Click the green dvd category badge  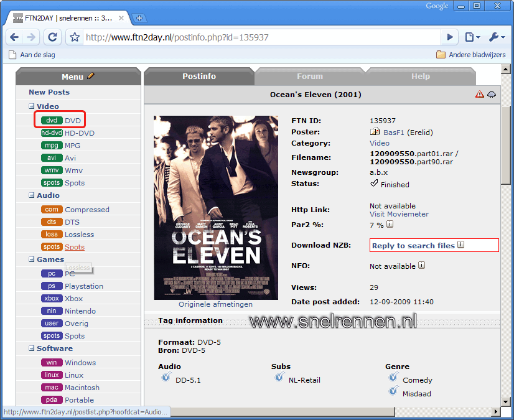click(52, 120)
